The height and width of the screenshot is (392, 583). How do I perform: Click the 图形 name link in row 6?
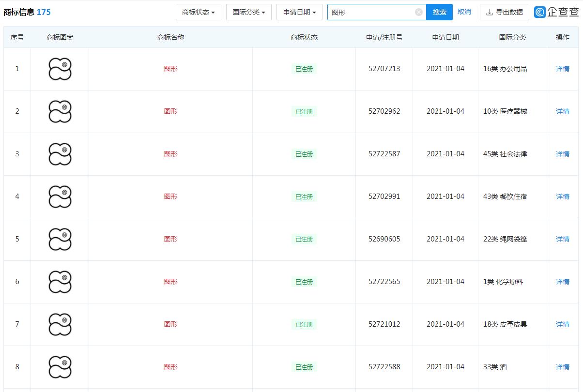170,282
